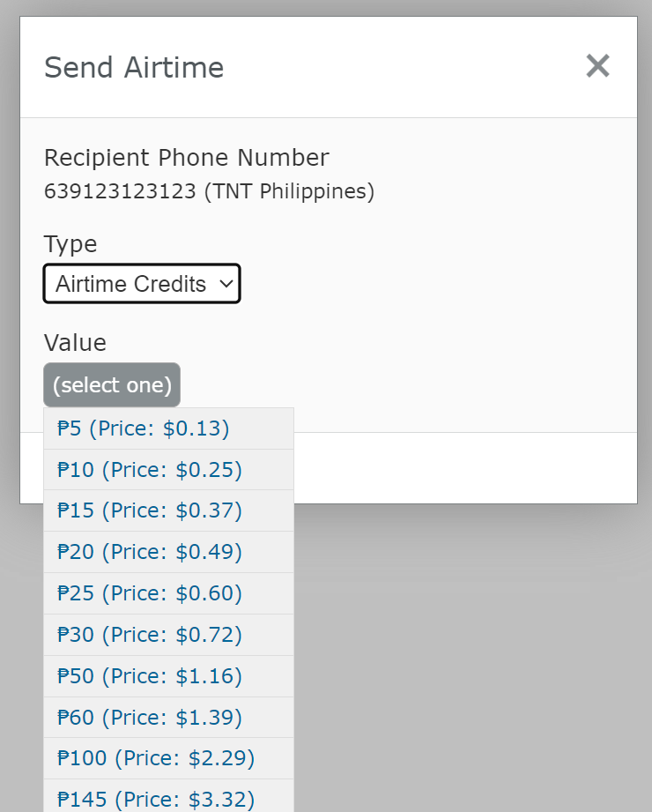The image size is (652, 812).
Task: Click the Type field label
Action: tap(70, 244)
